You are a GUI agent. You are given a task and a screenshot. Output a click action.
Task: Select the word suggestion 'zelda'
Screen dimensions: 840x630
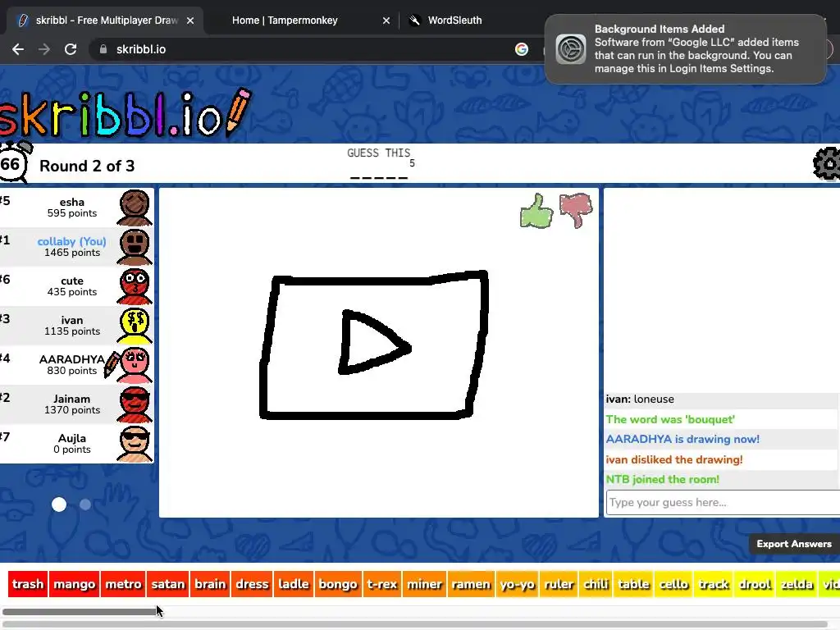[x=797, y=584]
